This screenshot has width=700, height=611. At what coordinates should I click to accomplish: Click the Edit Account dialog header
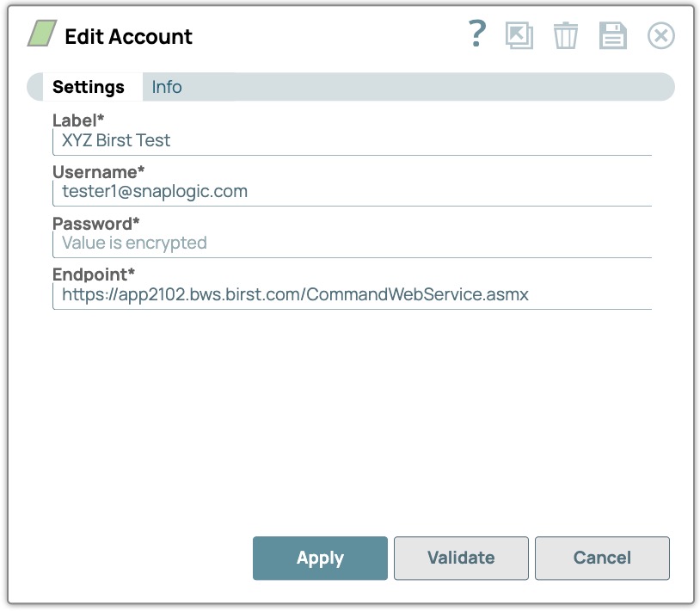pyautogui.click(x=127, y=36)
